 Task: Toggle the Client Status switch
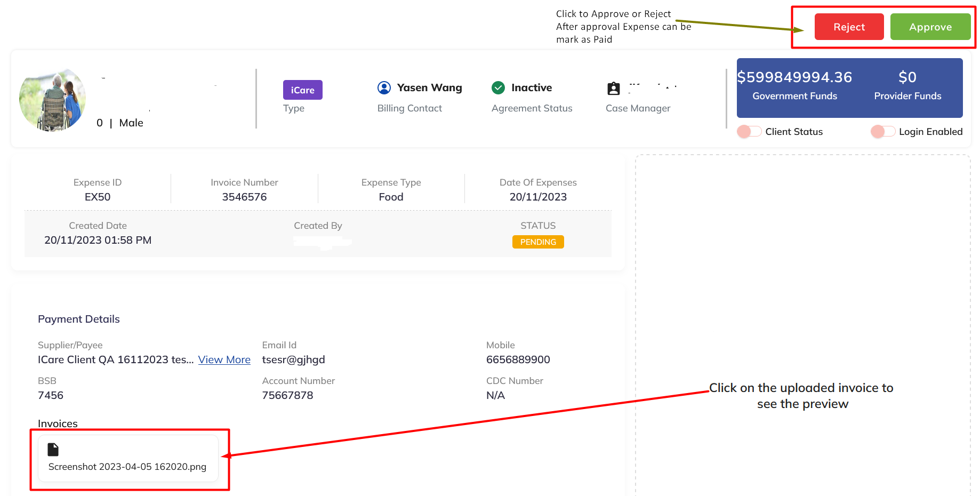[749, 132]
